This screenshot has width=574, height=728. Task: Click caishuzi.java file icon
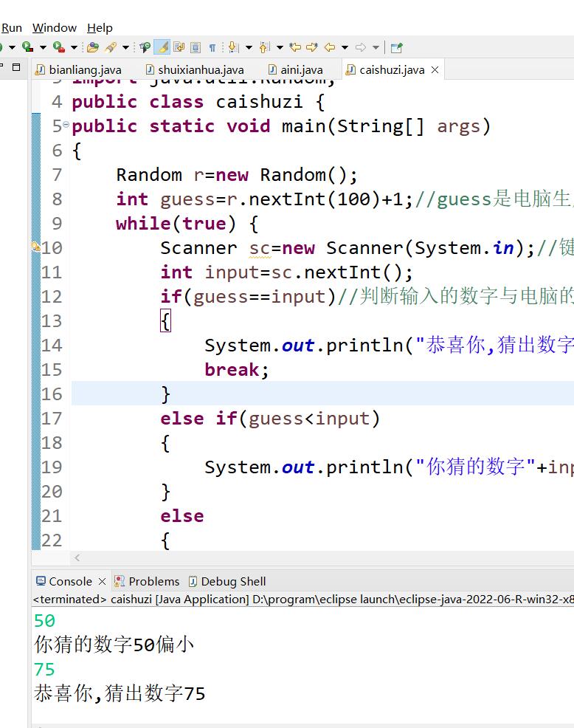tap(350, 69)
